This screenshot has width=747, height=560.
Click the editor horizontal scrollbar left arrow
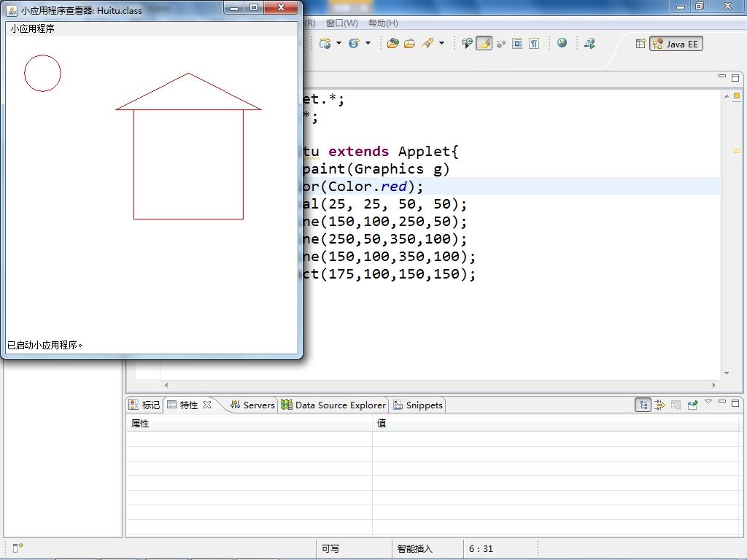tap(166, 385)
